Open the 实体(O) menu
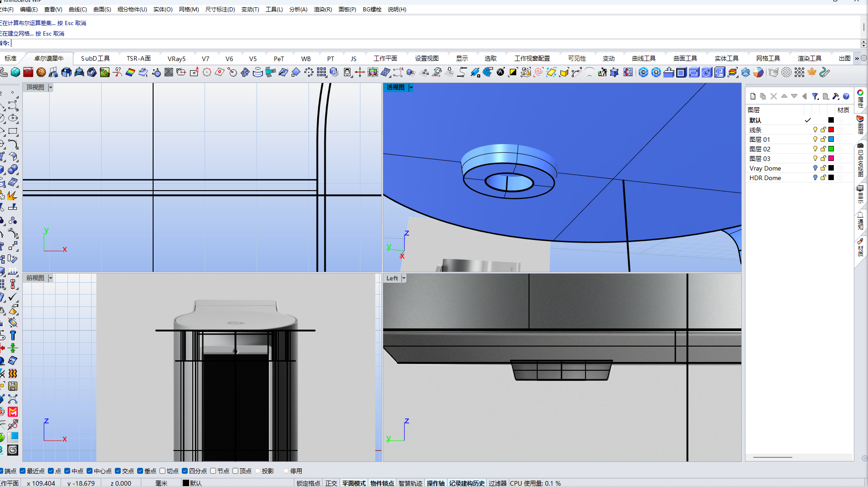 click(x=163, y=9)
